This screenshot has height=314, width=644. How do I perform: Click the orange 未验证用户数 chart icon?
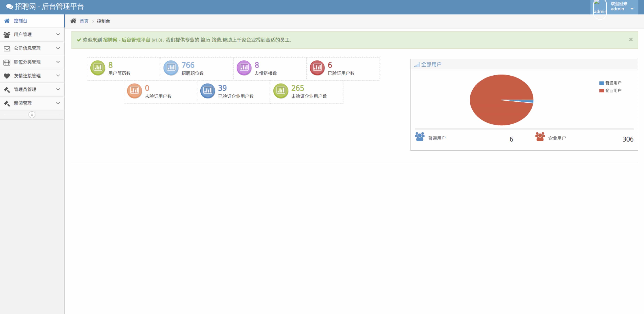point(134,91)
